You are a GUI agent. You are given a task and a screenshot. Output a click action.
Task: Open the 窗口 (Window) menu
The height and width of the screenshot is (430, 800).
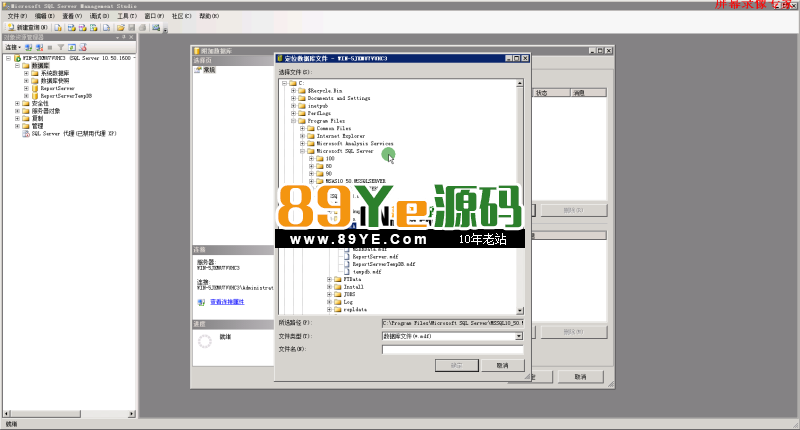pyautogui.click(x=154, y=16)
